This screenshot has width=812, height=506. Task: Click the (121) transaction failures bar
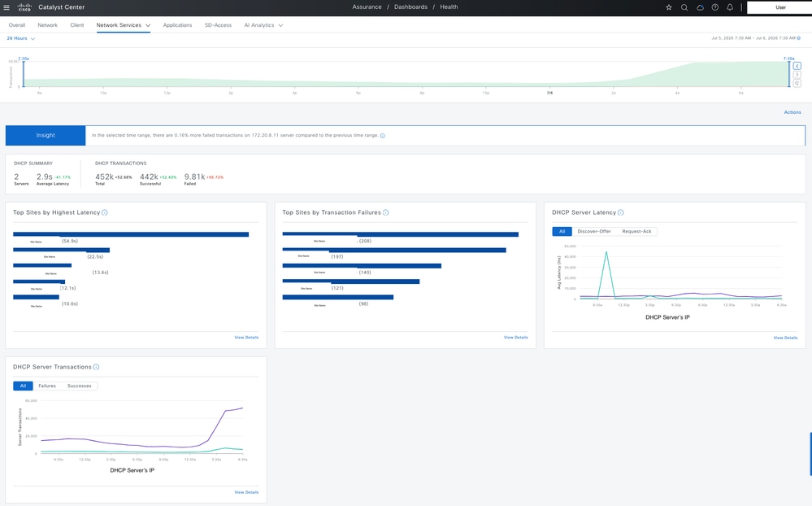(350, 281)
